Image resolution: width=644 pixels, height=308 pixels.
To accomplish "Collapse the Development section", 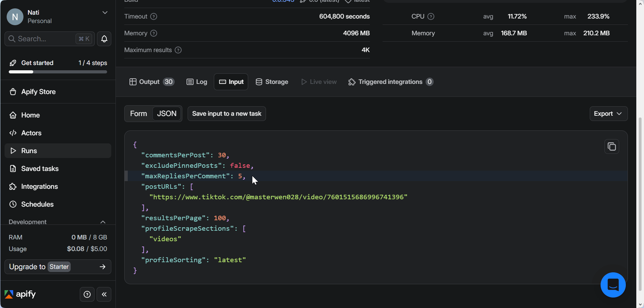I will tap(103, 222).
